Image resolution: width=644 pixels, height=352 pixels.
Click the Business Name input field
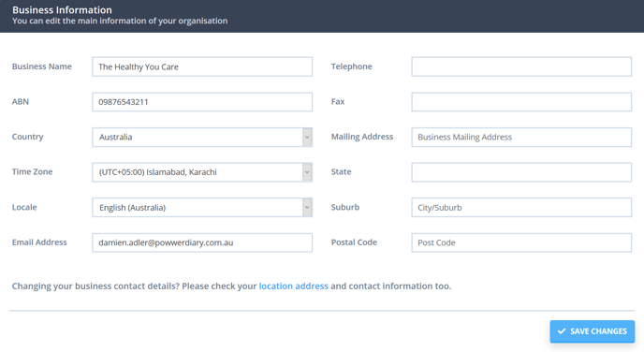[202, 66]
